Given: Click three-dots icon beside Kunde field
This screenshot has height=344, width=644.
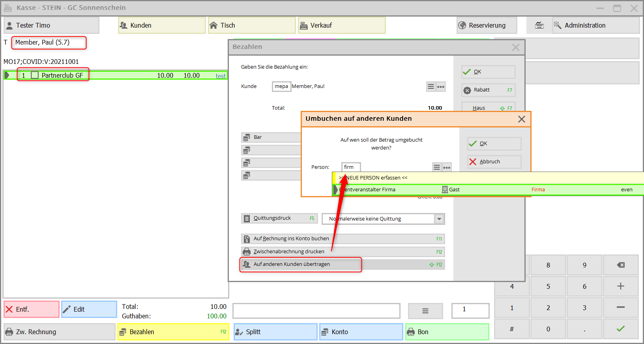Looking at the screenshot, I should click(441, 87).
